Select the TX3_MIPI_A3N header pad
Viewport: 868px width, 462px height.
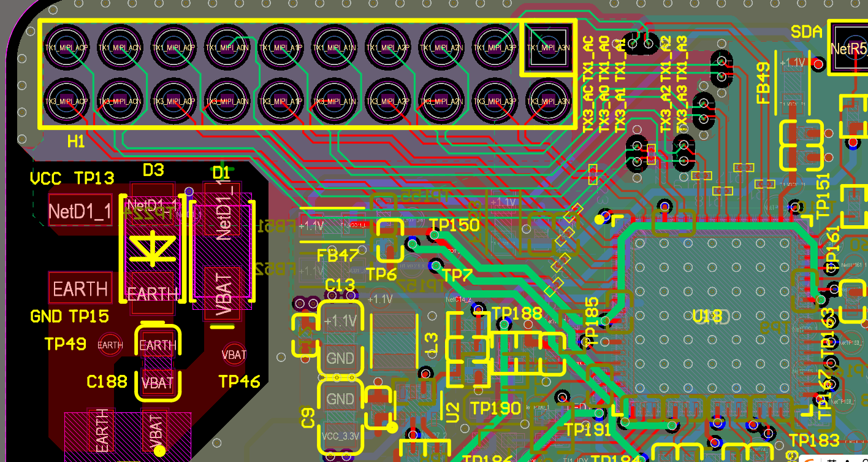point(548,101)
